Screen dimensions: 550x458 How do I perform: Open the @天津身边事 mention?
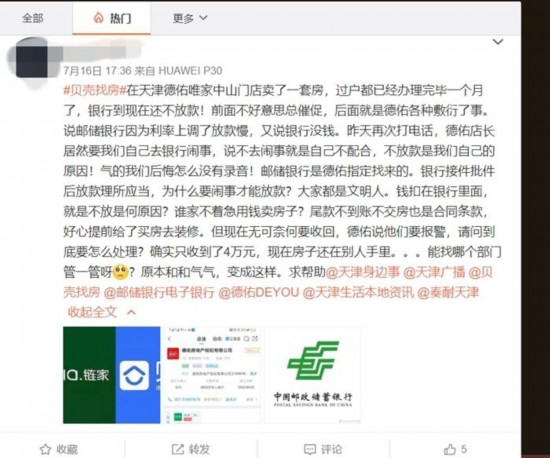[x=363, y=272]
